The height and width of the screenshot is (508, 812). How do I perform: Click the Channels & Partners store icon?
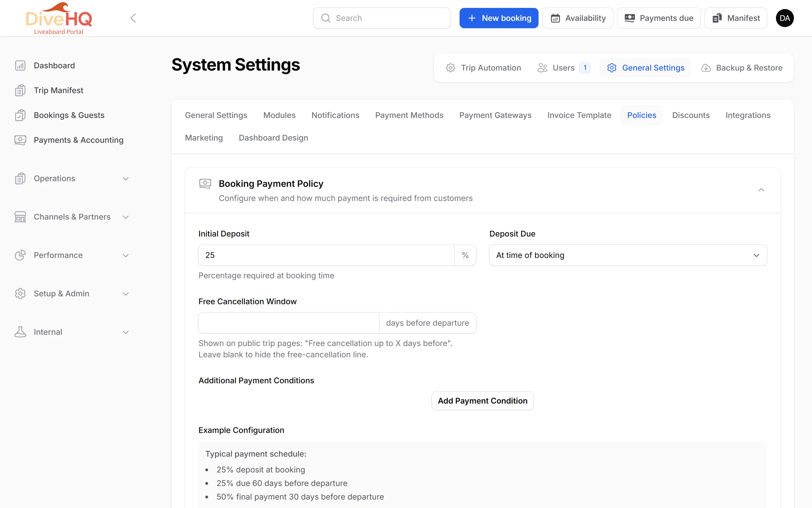20,217
